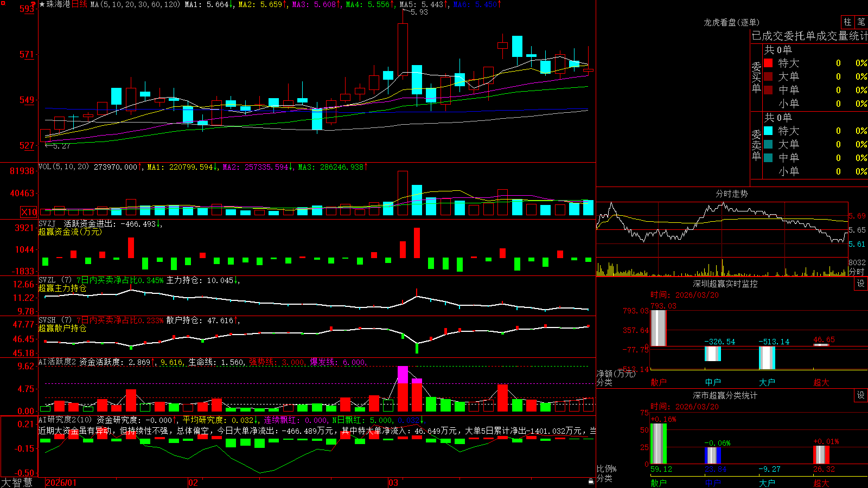Click the 2026/01 date marker on timeline
This screenshot has width=868, height=488.
point(61,483)
